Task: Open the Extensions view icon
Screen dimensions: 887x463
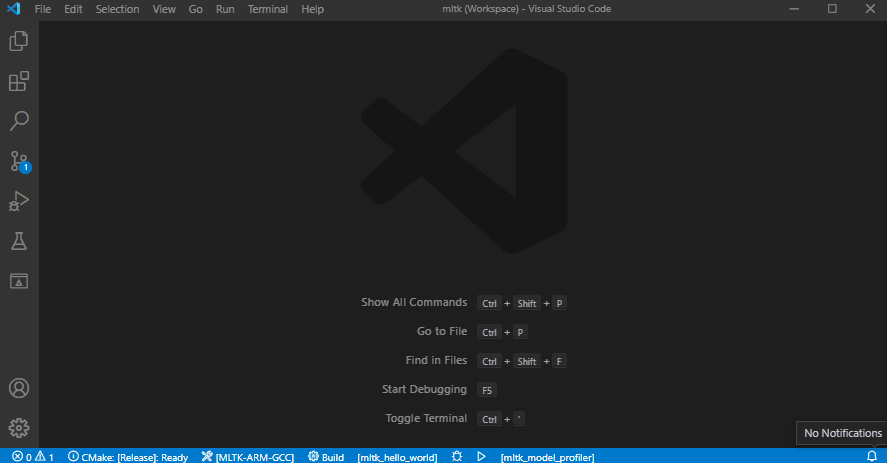Action: [x=19, y=82]
